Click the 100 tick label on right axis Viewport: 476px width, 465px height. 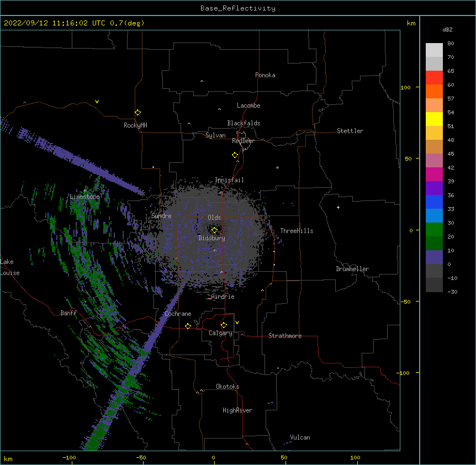click(405, 87)
